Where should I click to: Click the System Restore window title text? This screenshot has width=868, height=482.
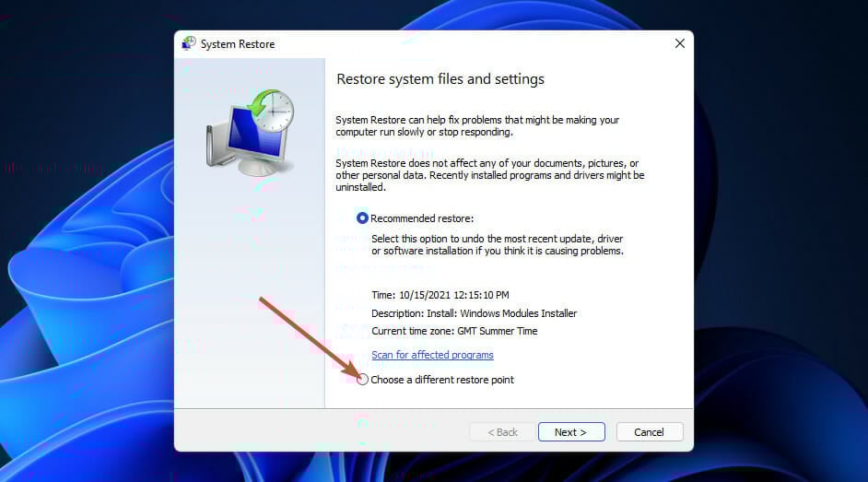pyautogui.click(x=238, y=44)
